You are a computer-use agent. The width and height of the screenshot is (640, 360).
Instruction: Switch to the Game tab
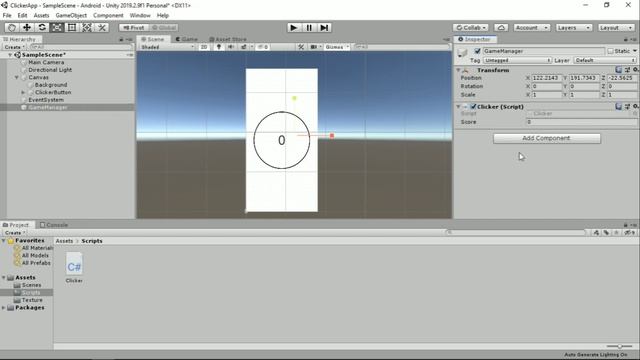tap(187, 39)
